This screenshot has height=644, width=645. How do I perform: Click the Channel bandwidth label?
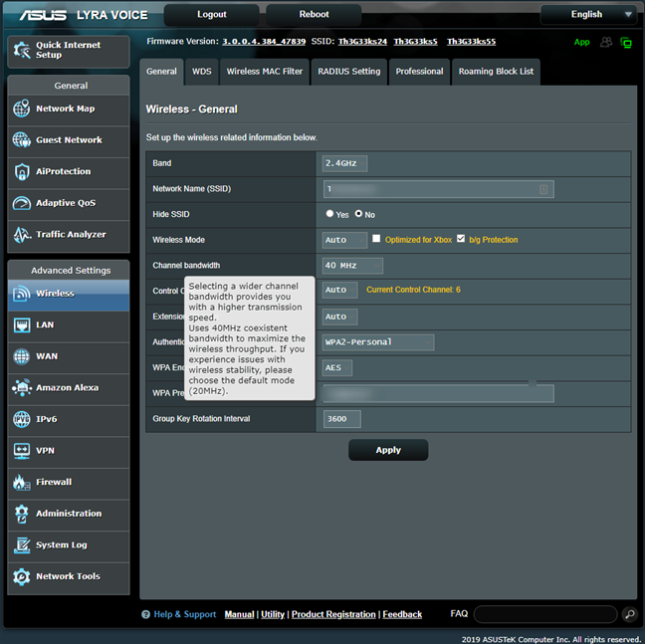click(x=186, y=265)
